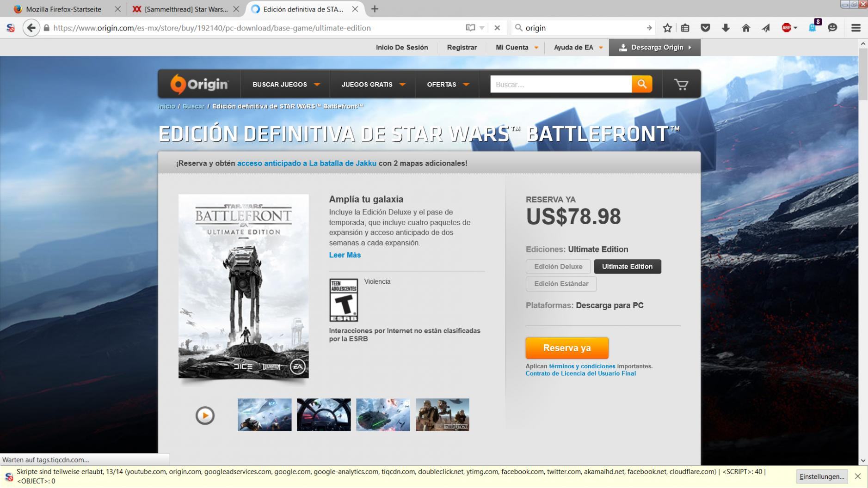This screenshot has width=868, height=488.
Task: Click Inicio De Sesión to sign in
Action: pyautogui.click(x=402, y=47)
